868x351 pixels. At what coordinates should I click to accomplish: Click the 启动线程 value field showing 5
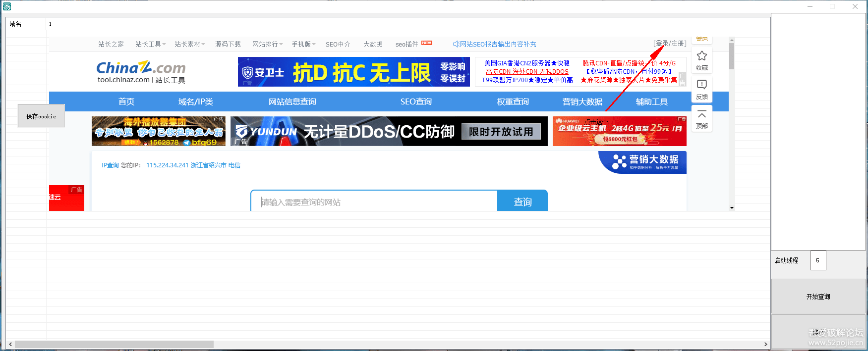tap(818, 260)
